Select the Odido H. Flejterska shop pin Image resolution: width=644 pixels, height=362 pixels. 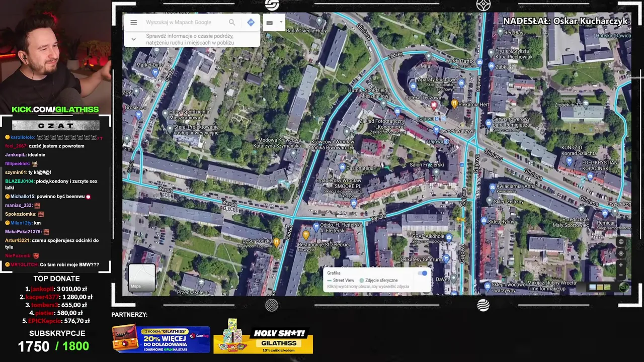tap(316, 227)
